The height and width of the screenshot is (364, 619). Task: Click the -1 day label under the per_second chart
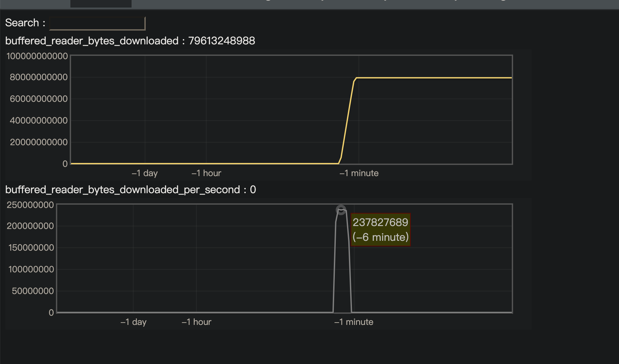click(133, 322)
